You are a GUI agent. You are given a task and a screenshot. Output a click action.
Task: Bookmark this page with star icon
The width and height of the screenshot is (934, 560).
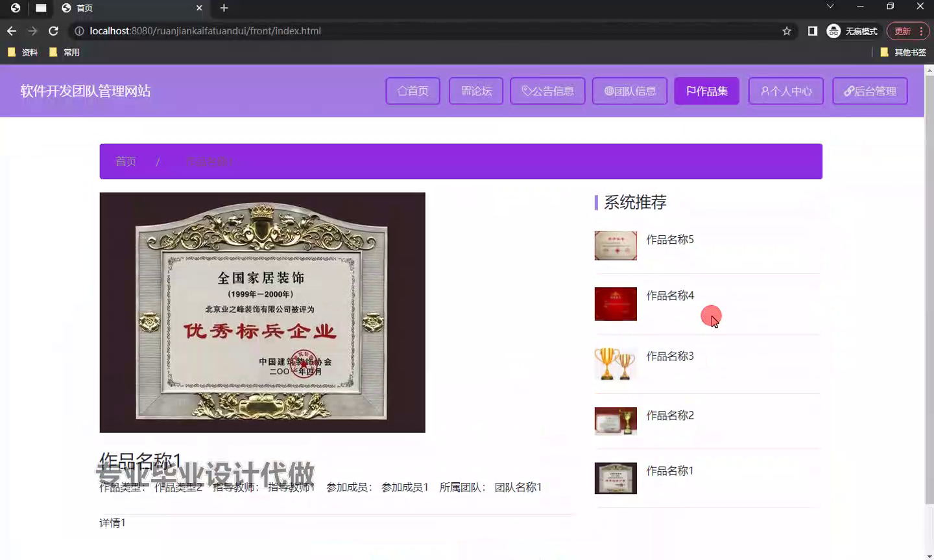click(x=787, y=31)
